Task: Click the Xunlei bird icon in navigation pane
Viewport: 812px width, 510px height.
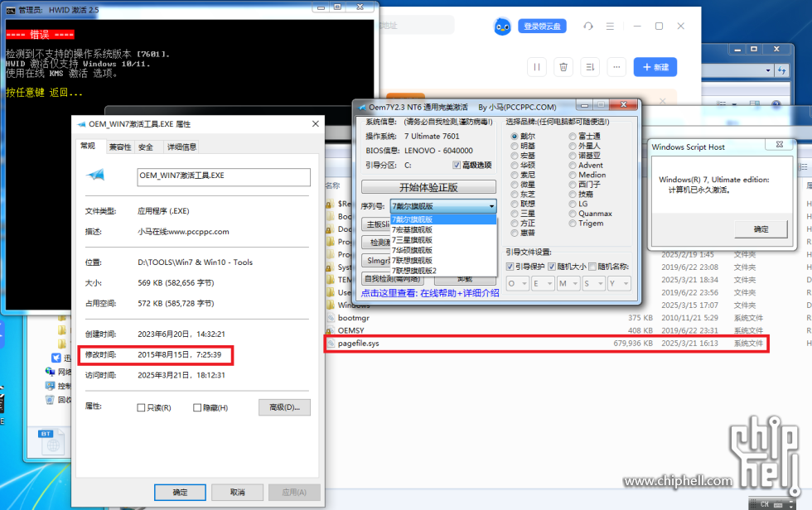Action: pos(56,358)
